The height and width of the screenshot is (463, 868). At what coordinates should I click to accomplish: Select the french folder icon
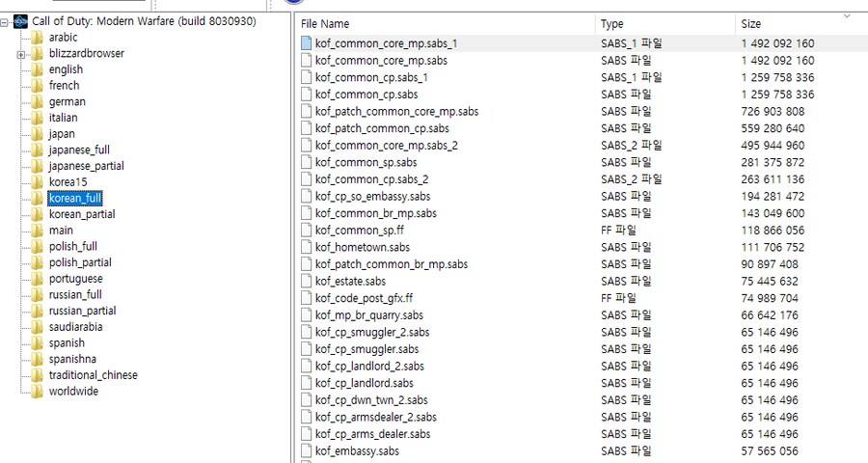coord(37,86)
